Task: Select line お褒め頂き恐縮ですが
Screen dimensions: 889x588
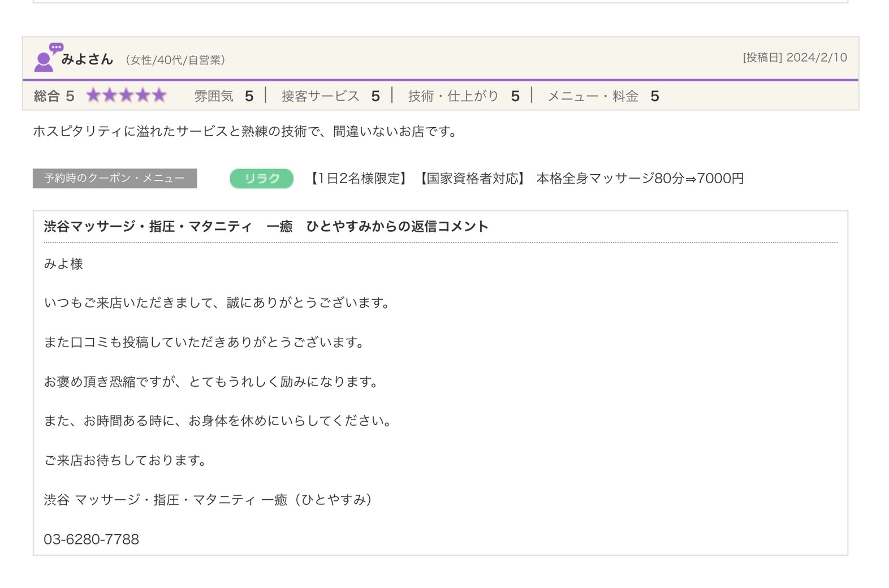Action: click(x=211, y=382)
